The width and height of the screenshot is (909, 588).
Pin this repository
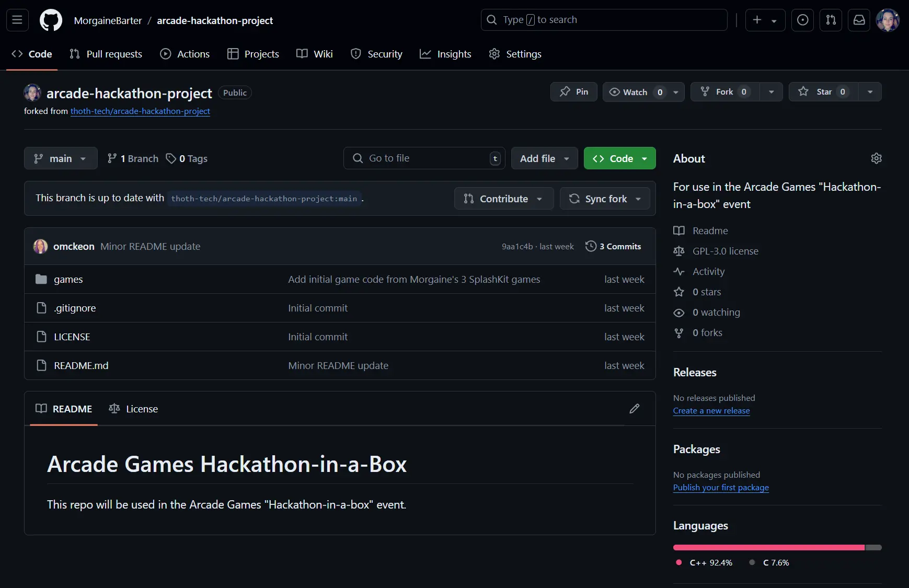[x=573, y=92]
